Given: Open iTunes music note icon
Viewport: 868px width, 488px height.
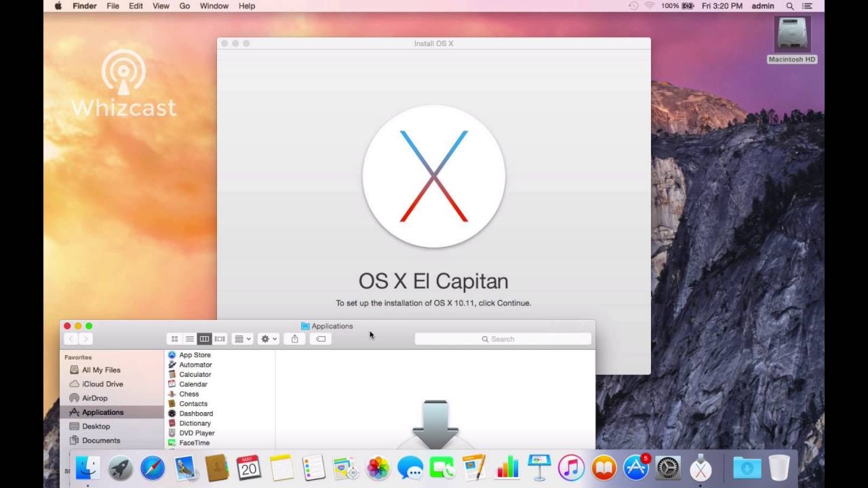Looking at the screenshot, I should pos(571,468).
